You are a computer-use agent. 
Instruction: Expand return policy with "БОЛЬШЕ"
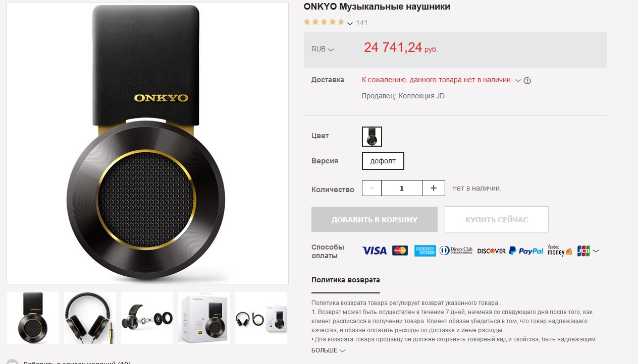[x=329, y=350]
